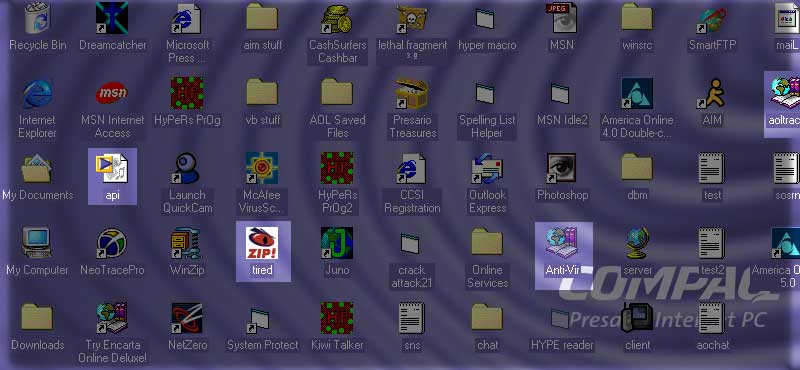Open Internet Explorer icon

click(37, 94)
